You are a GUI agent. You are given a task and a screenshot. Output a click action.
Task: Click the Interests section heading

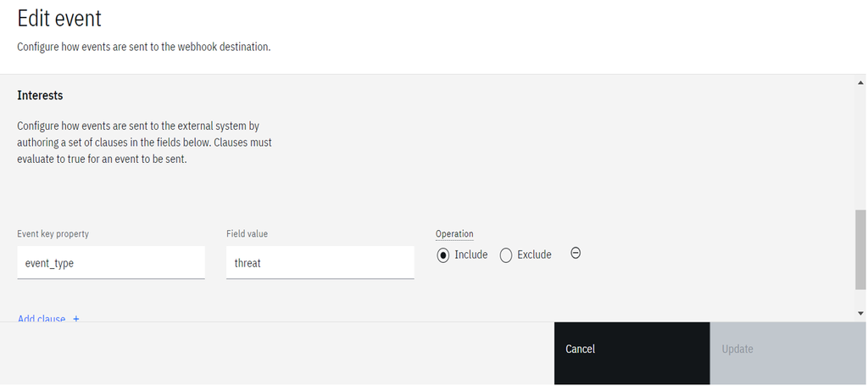click(40, 95)
